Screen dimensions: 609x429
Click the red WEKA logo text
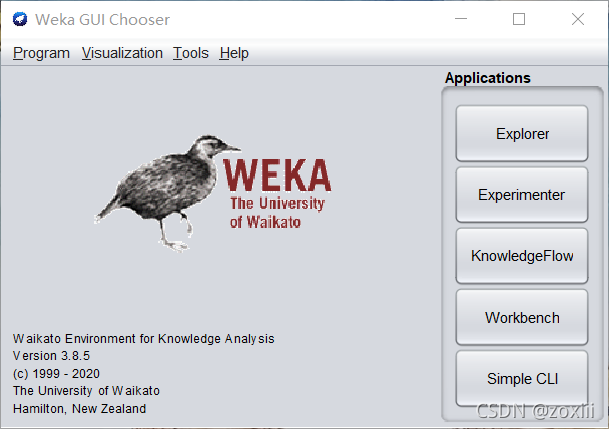pyautogui.click(x=277, y=175)
